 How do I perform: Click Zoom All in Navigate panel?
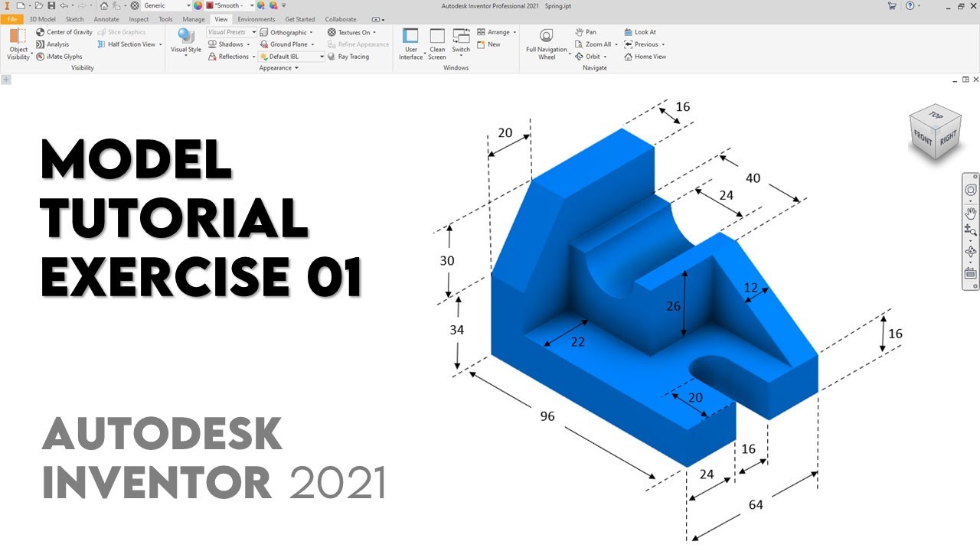[x=593, y=44]
